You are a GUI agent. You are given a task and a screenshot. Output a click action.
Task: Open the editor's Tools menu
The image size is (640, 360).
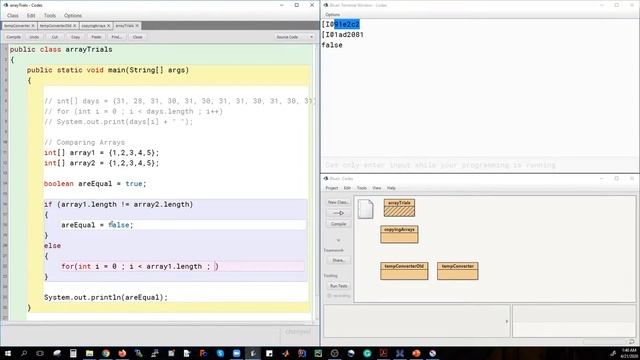click(50, 16)
